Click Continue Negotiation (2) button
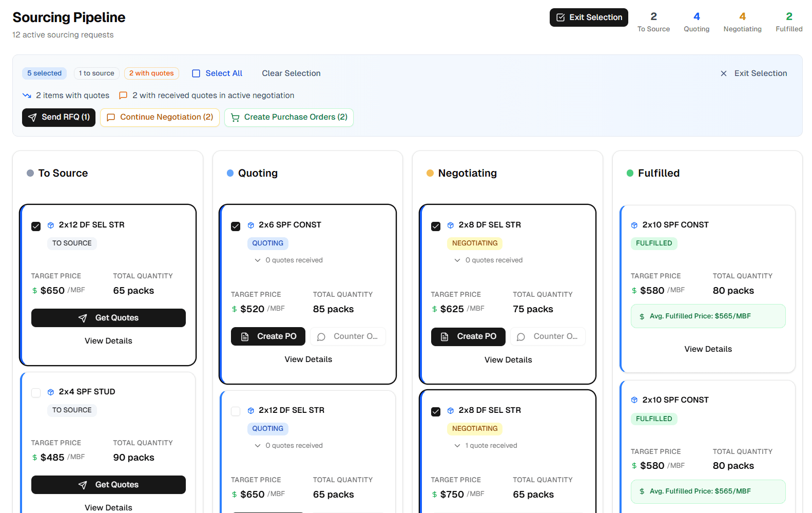The image size is (812, 513). 160,118
